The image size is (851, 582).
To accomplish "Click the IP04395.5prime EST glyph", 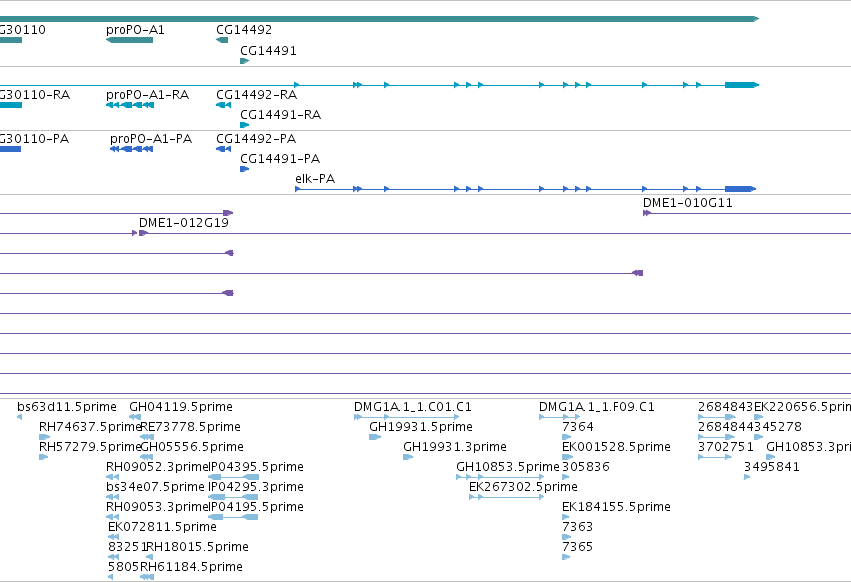I will (233, 477).
